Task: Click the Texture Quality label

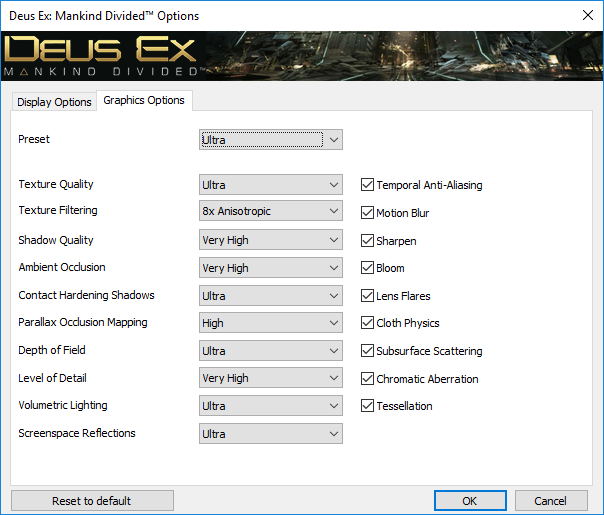Action: tap(56, 184)
